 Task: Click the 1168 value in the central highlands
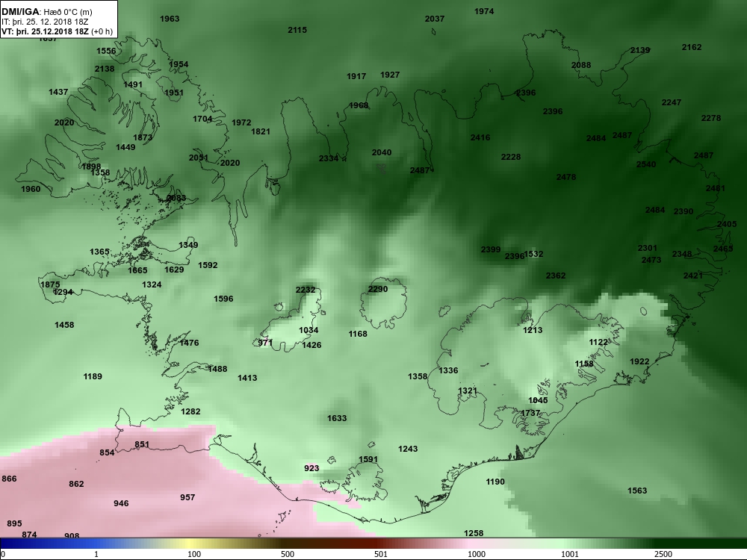point(358,335)
